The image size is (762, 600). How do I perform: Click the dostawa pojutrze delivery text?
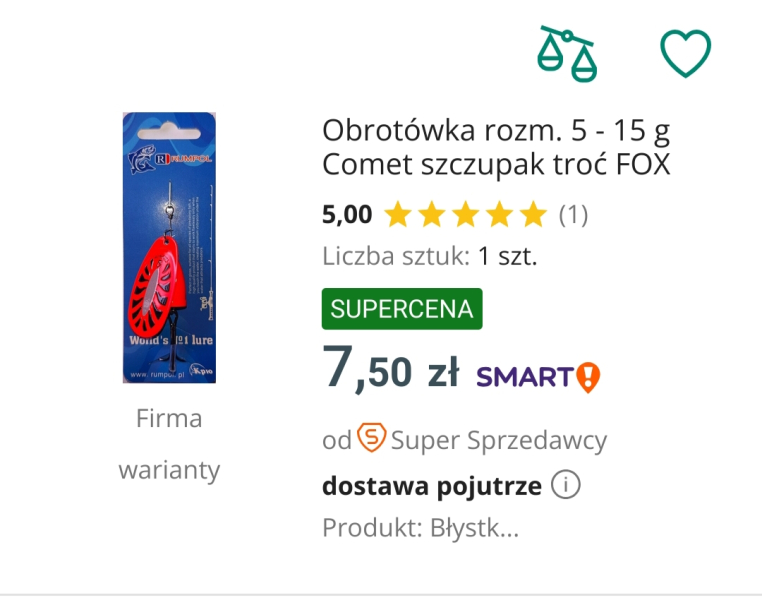tap(431, 487)
